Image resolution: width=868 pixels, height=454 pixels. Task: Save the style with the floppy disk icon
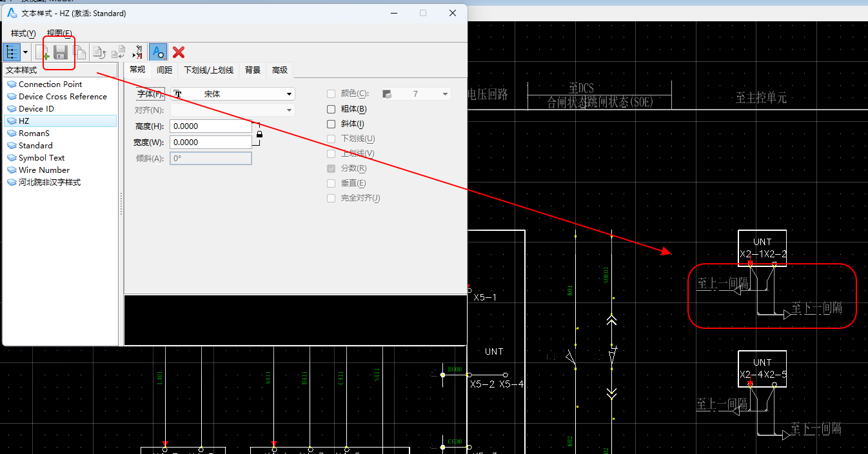coord(61,52)
